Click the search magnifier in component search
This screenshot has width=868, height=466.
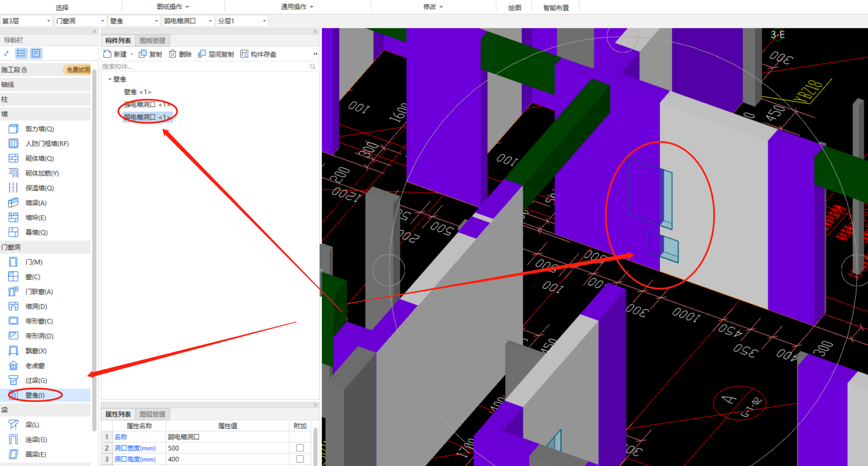[x=312, y=66]
